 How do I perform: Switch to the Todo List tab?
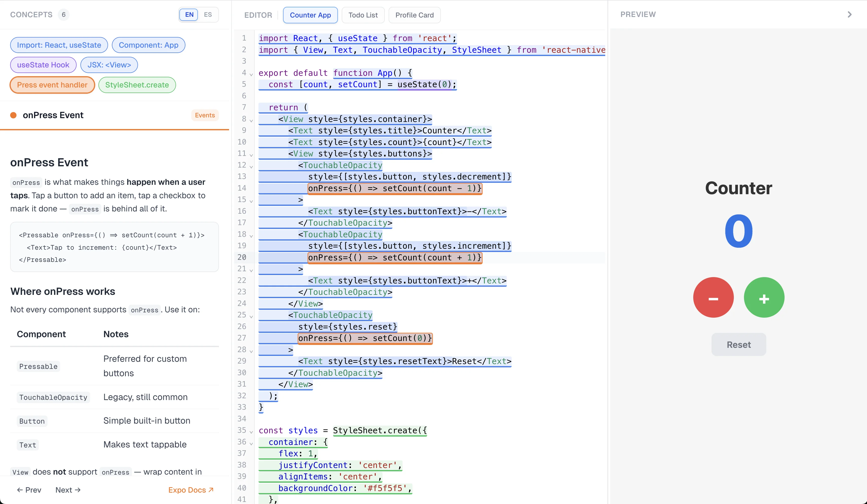pyautogui.click(x=363, y=15)
